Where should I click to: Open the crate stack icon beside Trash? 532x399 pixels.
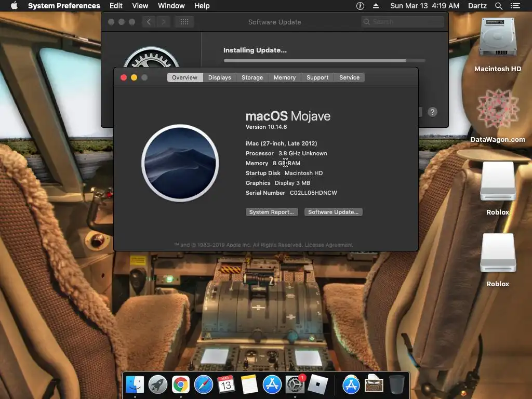[x=374, y=385]
